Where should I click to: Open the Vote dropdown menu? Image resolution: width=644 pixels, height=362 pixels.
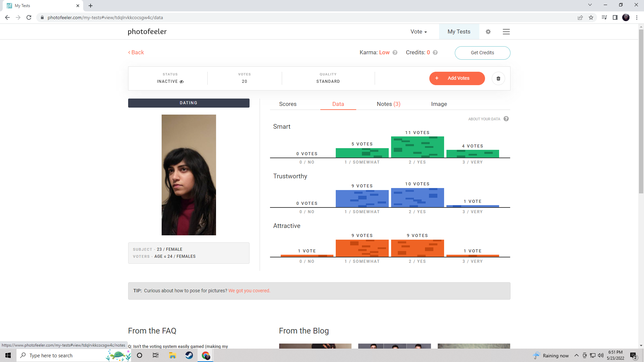[x=419, y=32]
